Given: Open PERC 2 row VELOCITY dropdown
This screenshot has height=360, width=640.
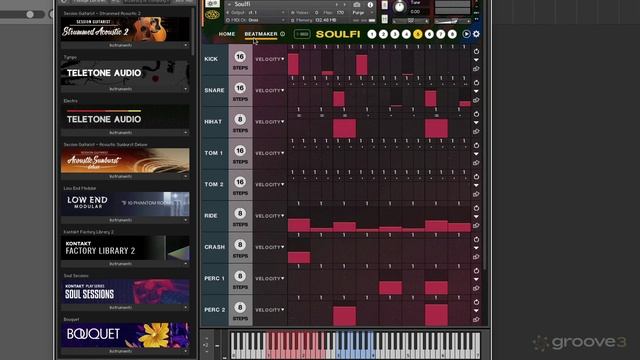Looking at the screenshot, I should point(270,310).
